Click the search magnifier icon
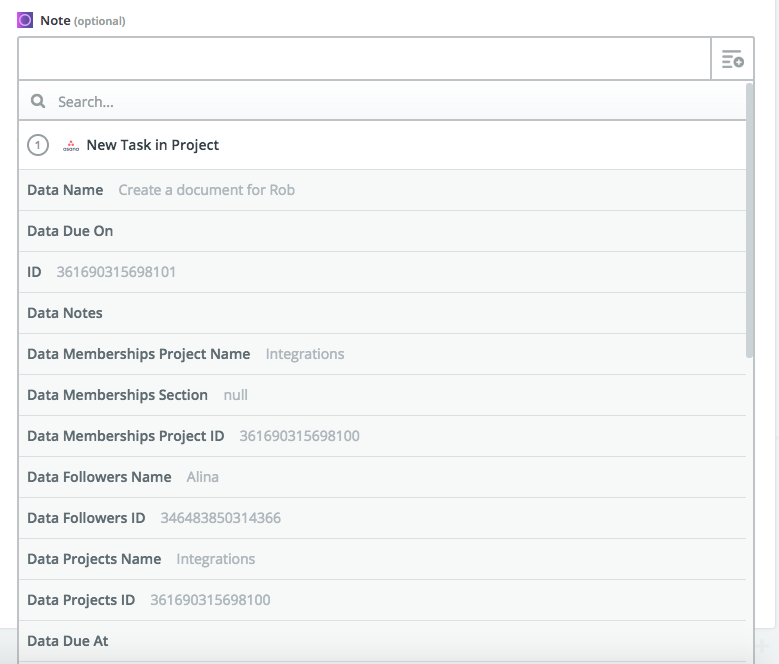The width and height of the screenshot is (779, 664). 38,101
